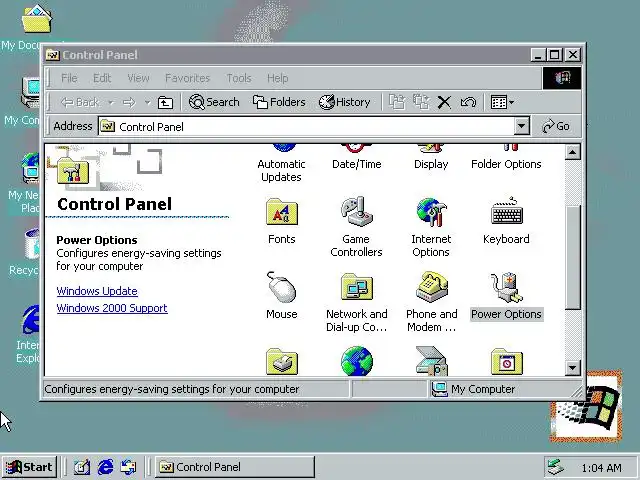Click the Move To toolbar icon
This screenshot has height=480, width=640.
[x=397, y=102]
